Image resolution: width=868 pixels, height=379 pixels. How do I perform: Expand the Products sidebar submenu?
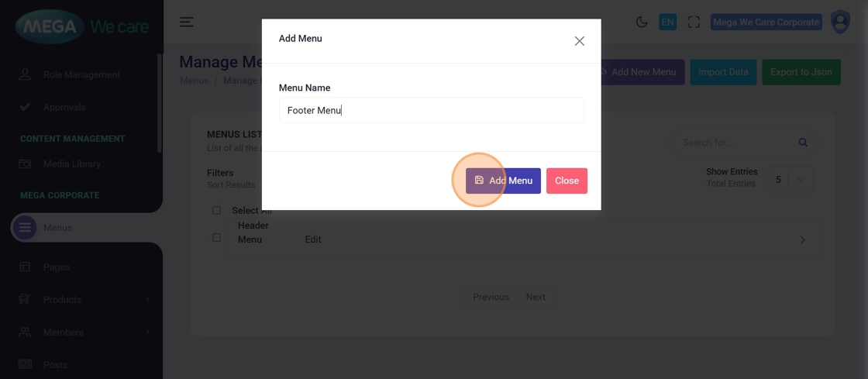tap(147, 300)
